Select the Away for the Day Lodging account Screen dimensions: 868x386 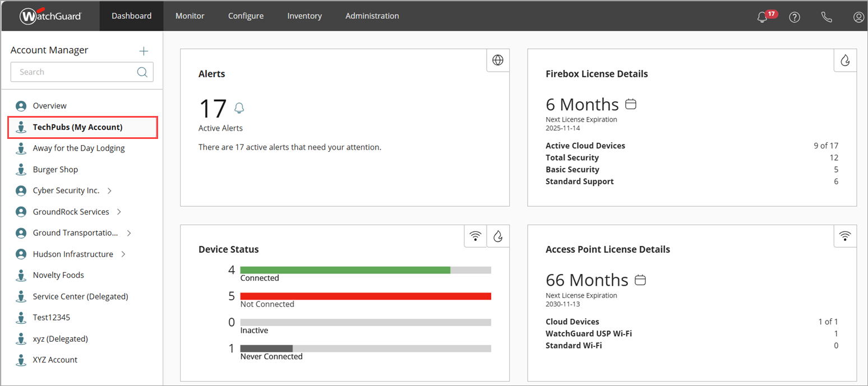click(x=79, y=148)
